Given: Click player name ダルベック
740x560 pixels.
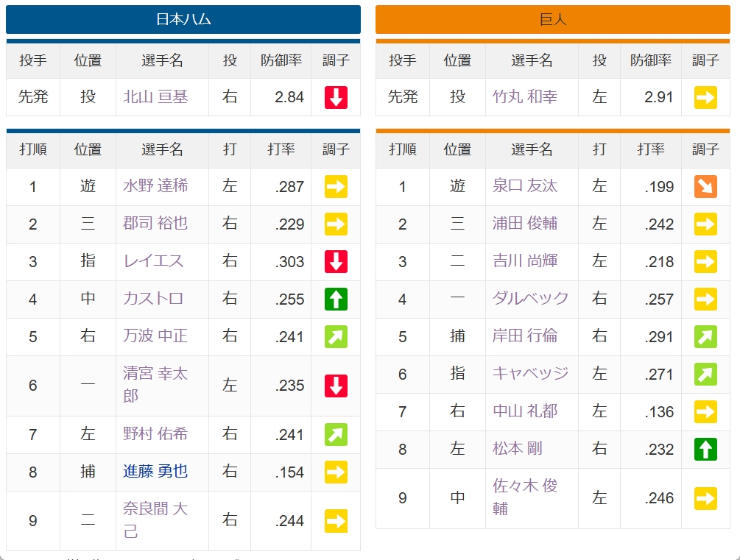Looking at the screenshot, I should (530, 299).
